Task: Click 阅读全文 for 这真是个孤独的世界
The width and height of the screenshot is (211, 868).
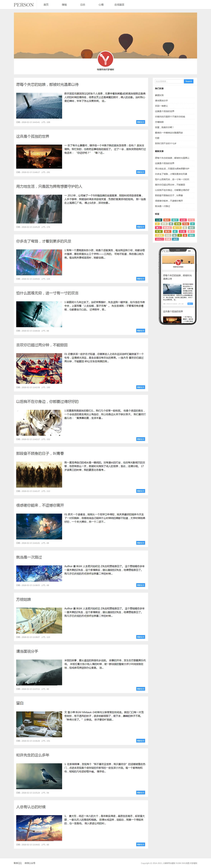Action: pyautogui.click(x=141, y=172)
